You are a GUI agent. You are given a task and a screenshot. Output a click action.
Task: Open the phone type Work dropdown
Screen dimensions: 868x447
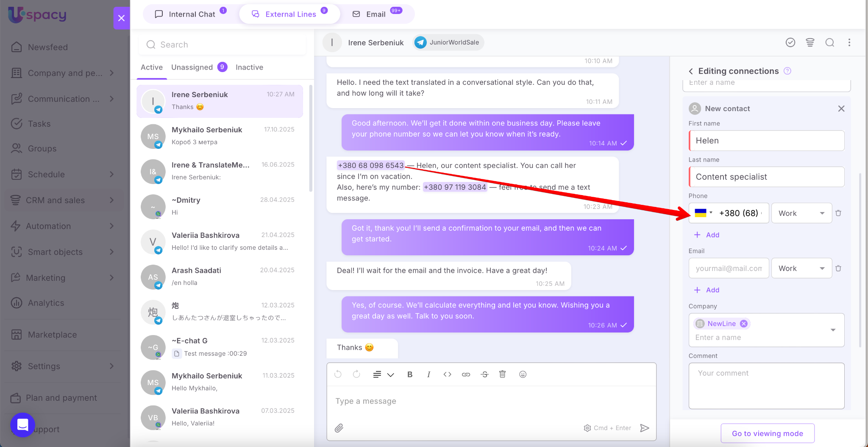(x=801, y=213)
